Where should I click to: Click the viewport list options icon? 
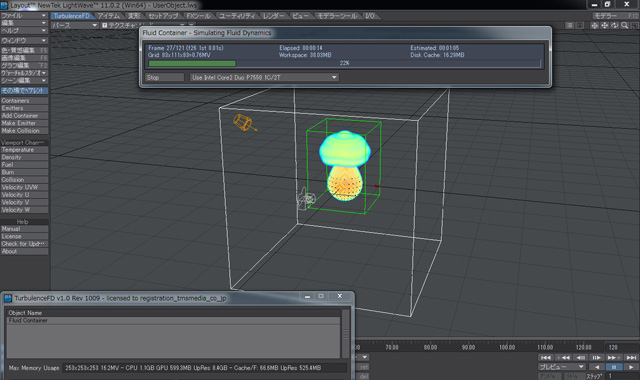pyautogui.click(x=570, y=25)
